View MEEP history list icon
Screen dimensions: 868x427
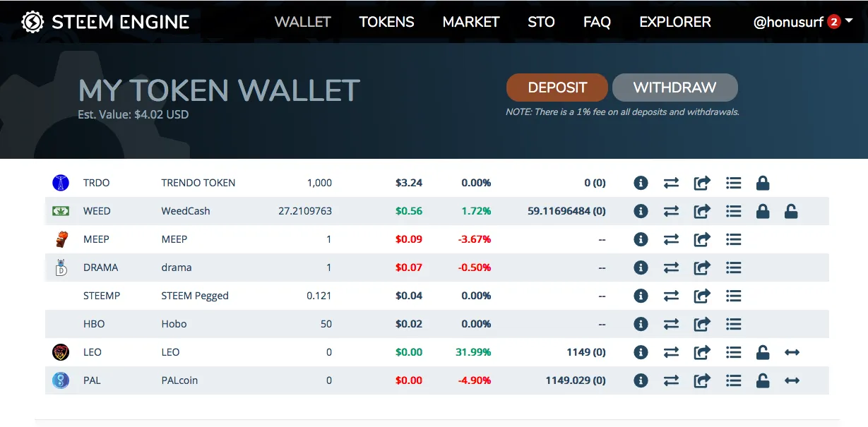[733, 239]
